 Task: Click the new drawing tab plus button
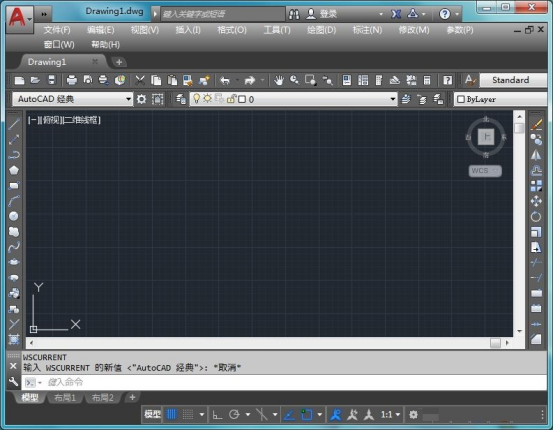(x=119, y=62)
